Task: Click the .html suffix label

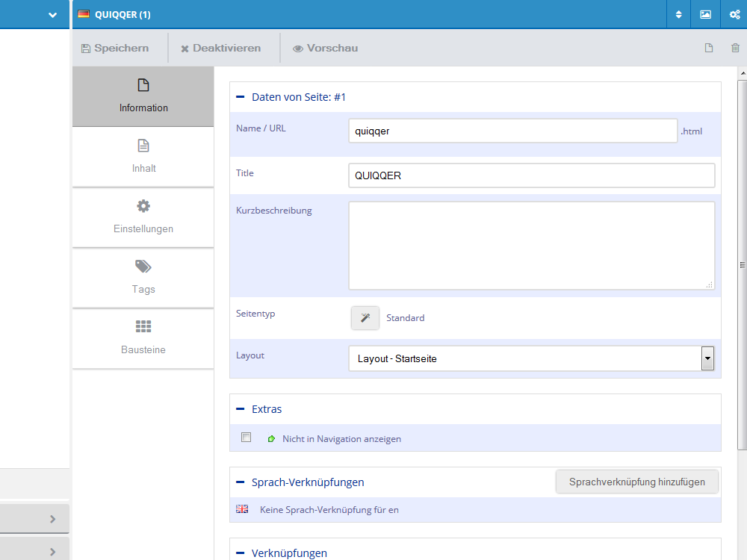Action: [x=691, y=131]
